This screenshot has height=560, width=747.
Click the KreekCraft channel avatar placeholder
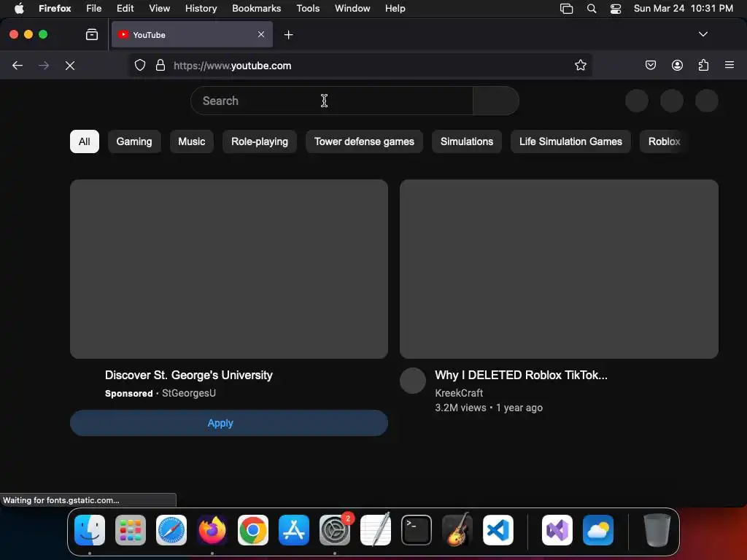click(413, 381)
